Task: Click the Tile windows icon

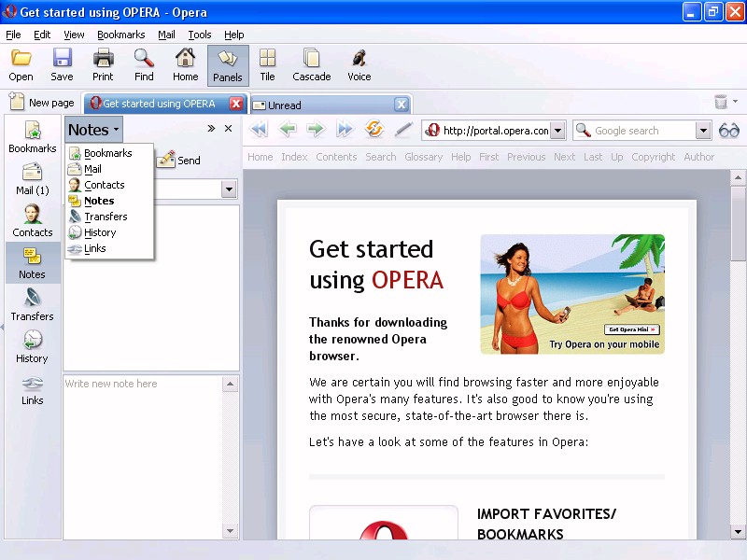Action: (x=267, y=65)
